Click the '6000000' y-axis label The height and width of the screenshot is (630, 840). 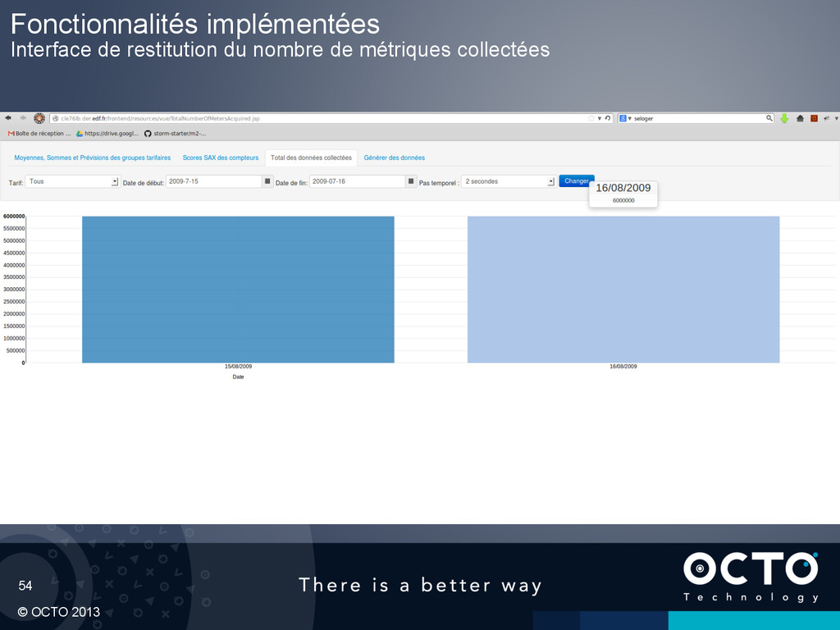[x=14, y=217]
